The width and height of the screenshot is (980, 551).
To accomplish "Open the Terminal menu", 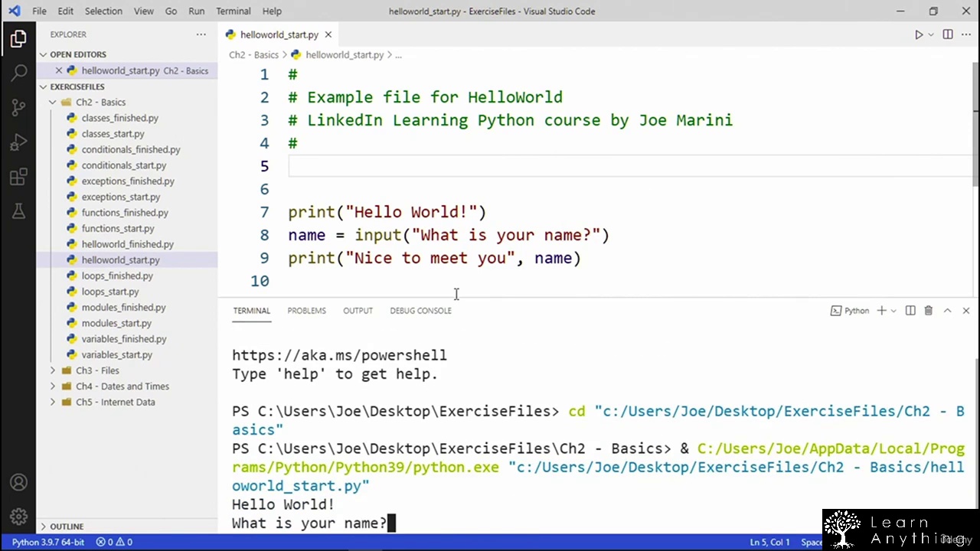I will pyautogui.click(x=234, y=11).
